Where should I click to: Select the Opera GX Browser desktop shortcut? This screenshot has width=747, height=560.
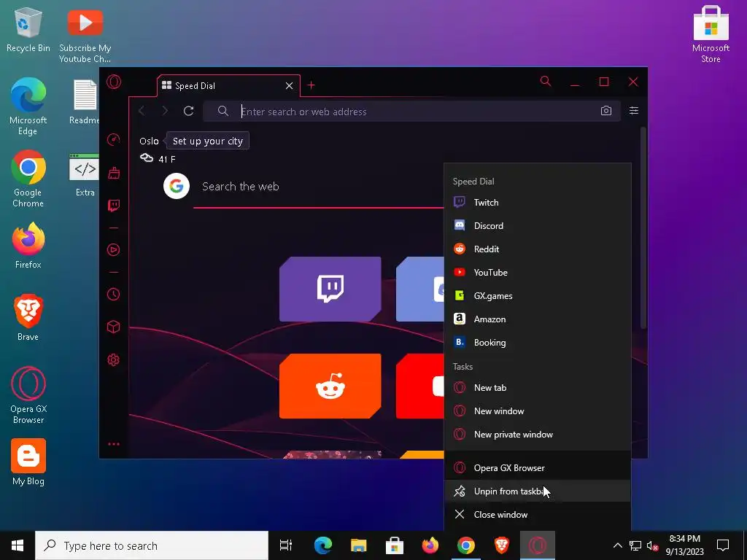click(x=28, y=395)
